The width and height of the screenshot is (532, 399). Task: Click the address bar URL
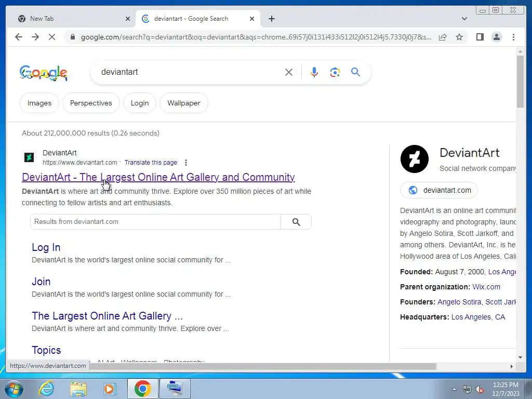[256, 37]
